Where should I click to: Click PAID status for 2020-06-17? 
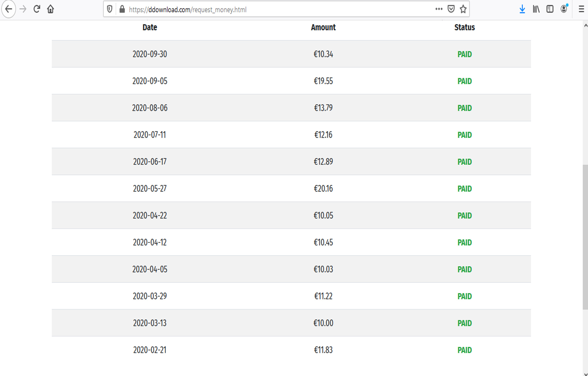coord(464,162)
